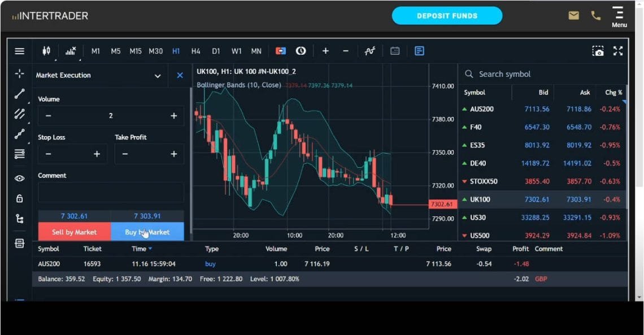The image size is (644, 335).
Task: Expand the Market Execution dropdown chevron
Action: (x=158, y=75)
